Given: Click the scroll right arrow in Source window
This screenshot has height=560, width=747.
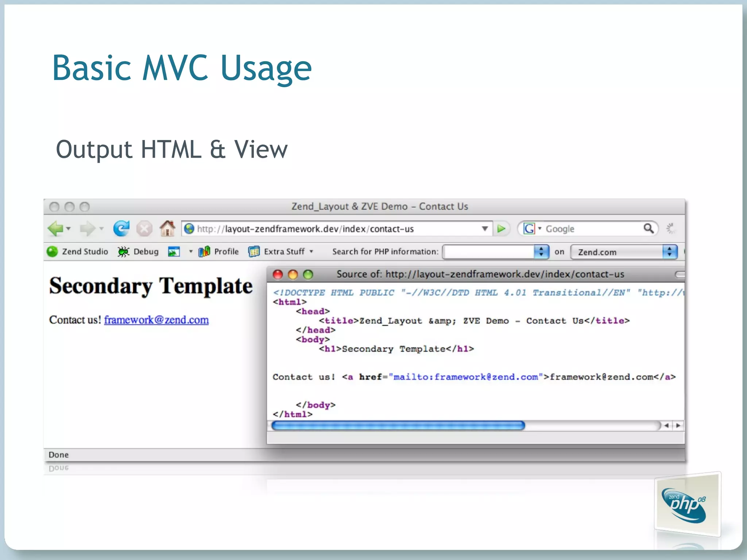Looking at the screenshot, I should coord(678,425).
